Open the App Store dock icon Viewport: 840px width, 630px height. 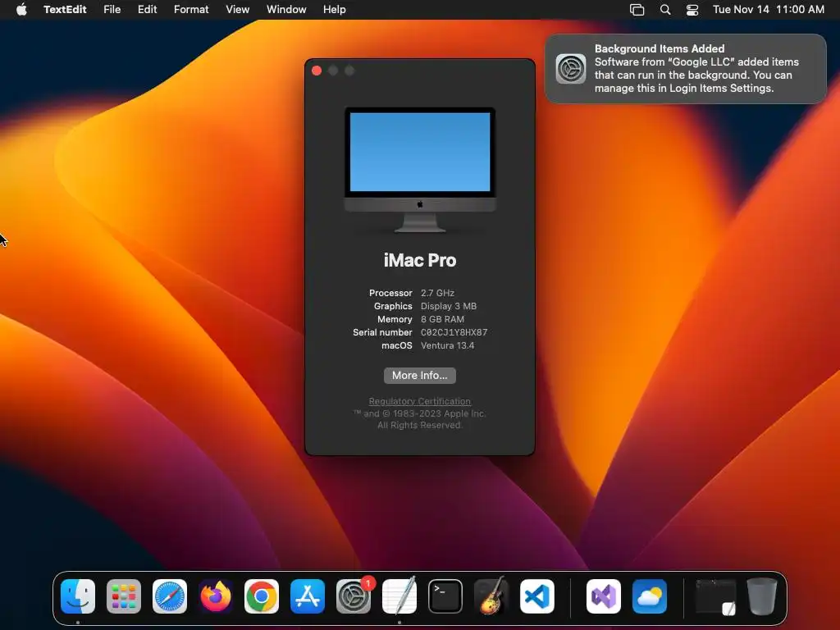[308, 596]
